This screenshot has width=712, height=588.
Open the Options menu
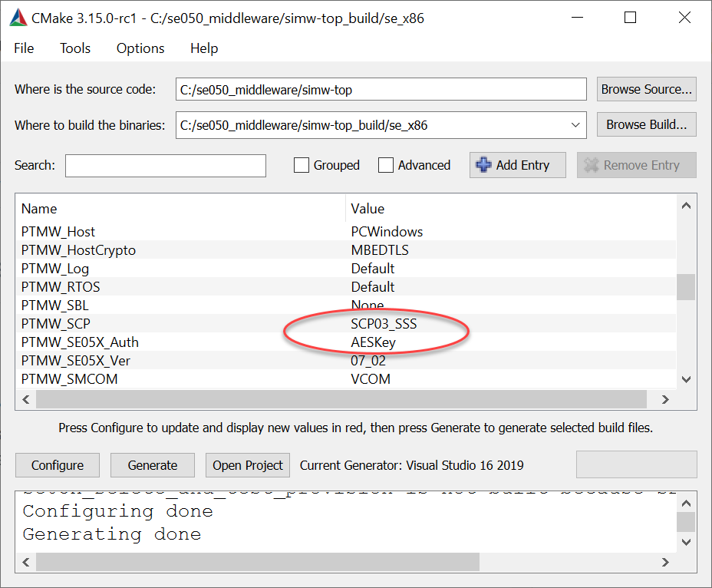point(140,48)
